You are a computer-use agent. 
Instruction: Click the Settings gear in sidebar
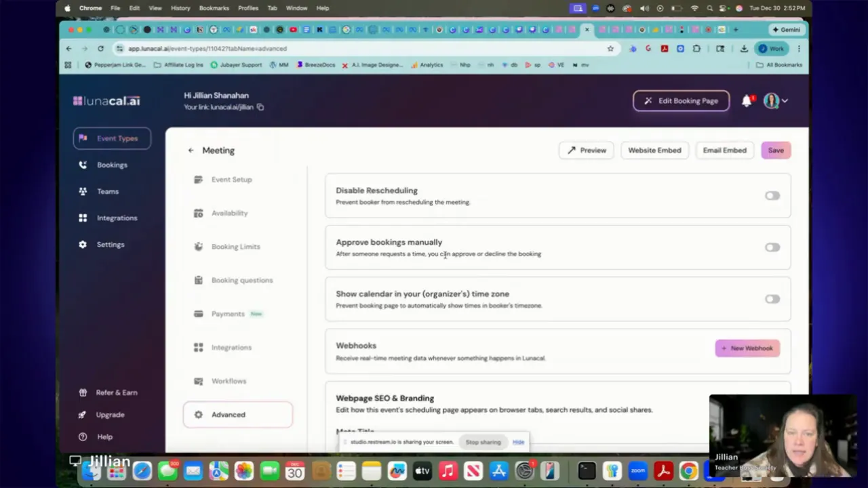(82, 244)
